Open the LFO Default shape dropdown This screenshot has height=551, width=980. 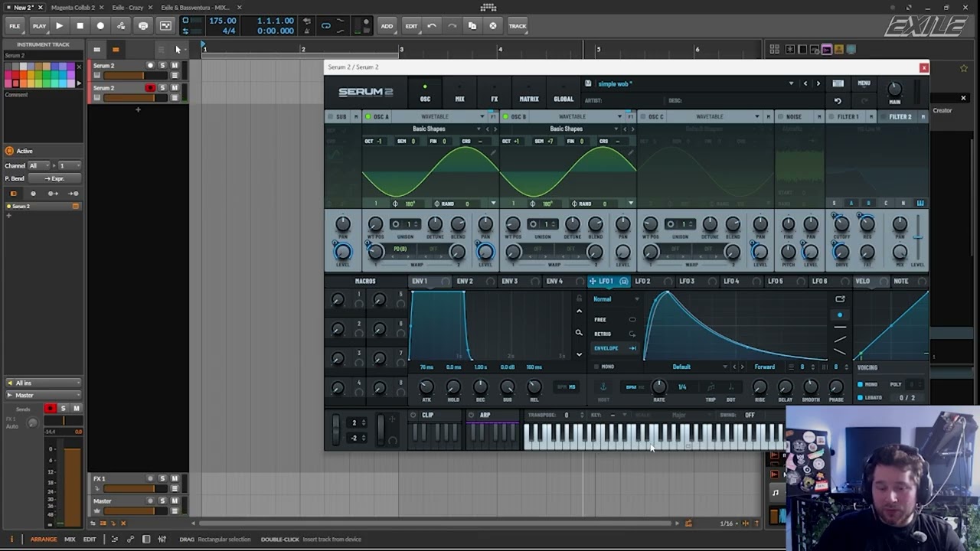point(688,367)
